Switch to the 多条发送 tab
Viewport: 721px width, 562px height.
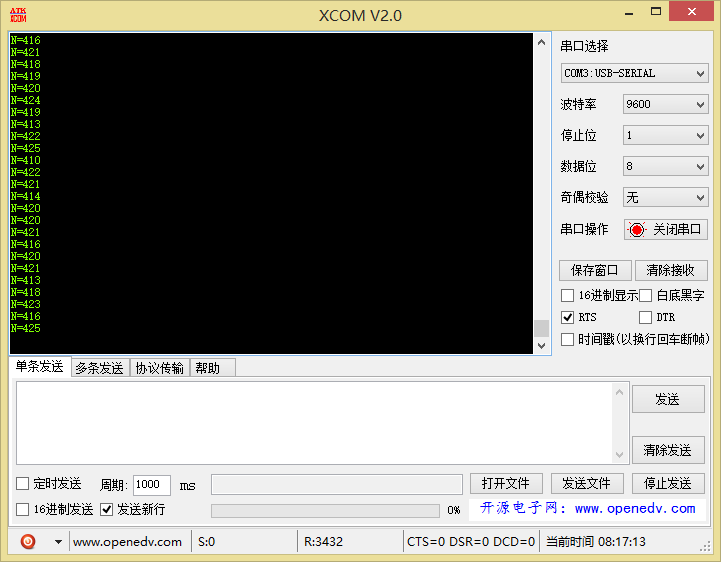[100, 368]
